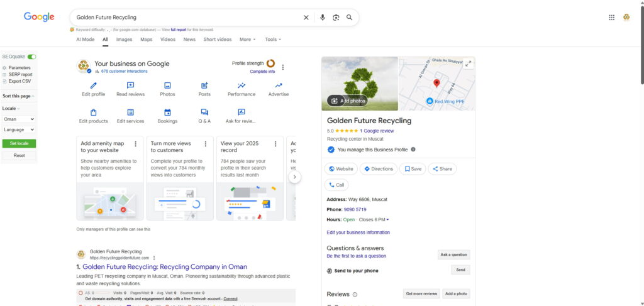The image size is (644, 306).
Task: Submit search with magnifier icon
Action: [350, 18]
